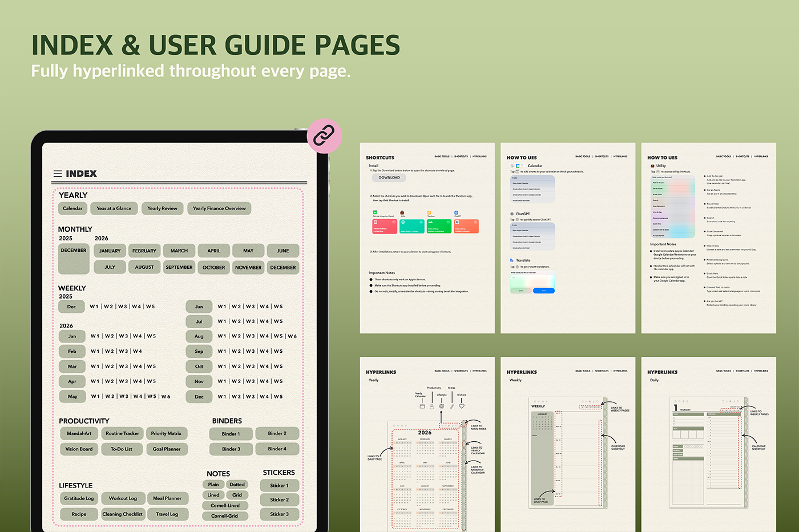The image size is (799, 532).
Task: Click the pink chain-link badge icon
Action: pyautogui.click(x=324, y=136)
